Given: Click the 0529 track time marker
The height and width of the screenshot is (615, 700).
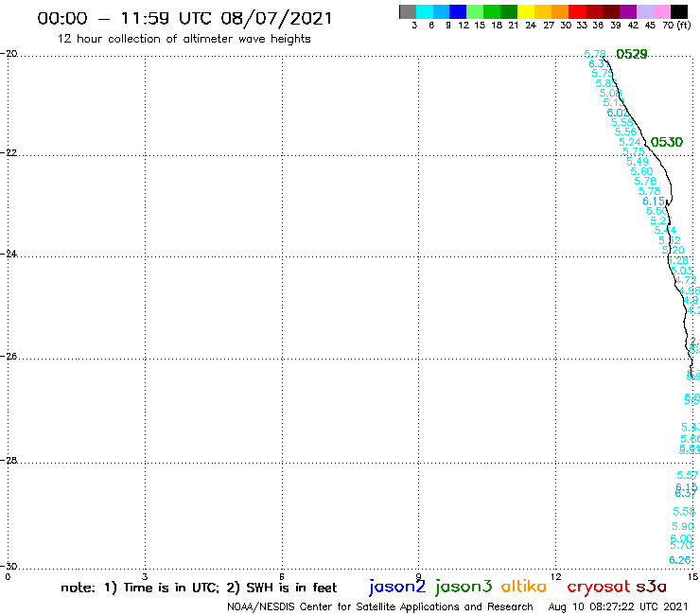Looking at the screenshot, I should pyautogui.click(x=631, y=55).
